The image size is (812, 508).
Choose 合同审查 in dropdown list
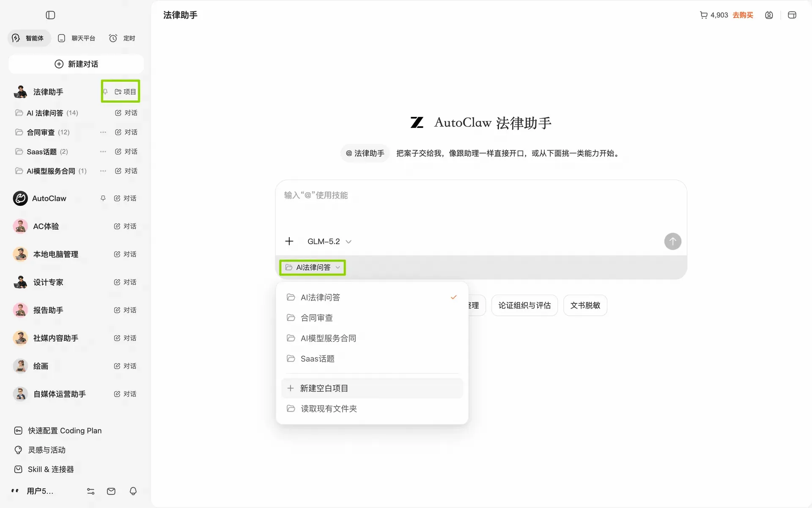coord(372,318)
